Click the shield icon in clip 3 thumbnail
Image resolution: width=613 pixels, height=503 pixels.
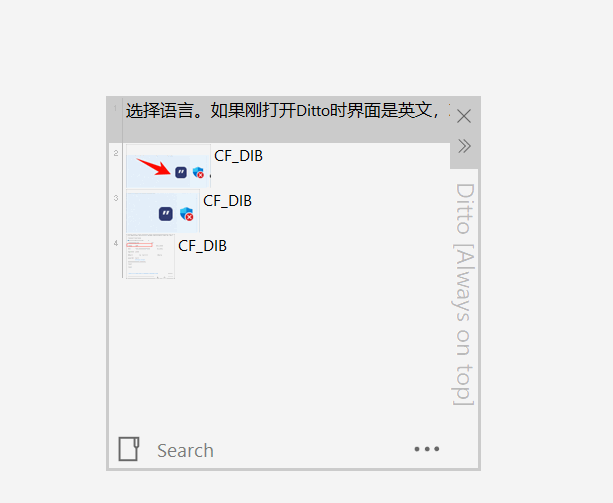click(187, 214)
